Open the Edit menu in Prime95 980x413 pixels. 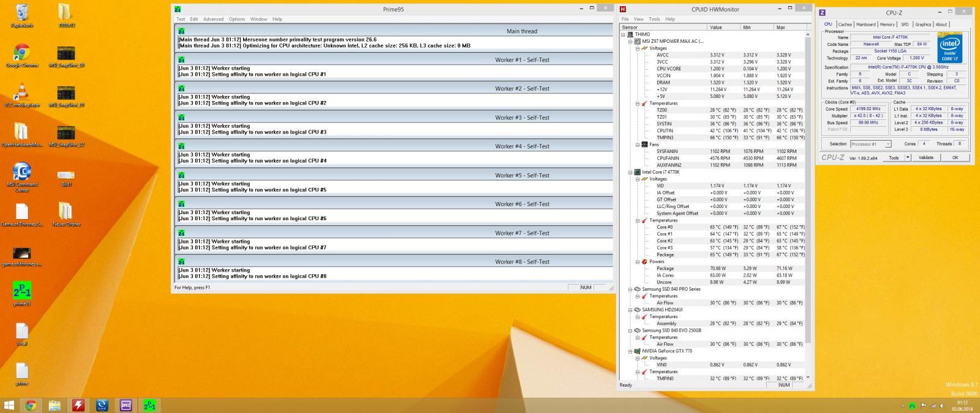click(194, 19)
